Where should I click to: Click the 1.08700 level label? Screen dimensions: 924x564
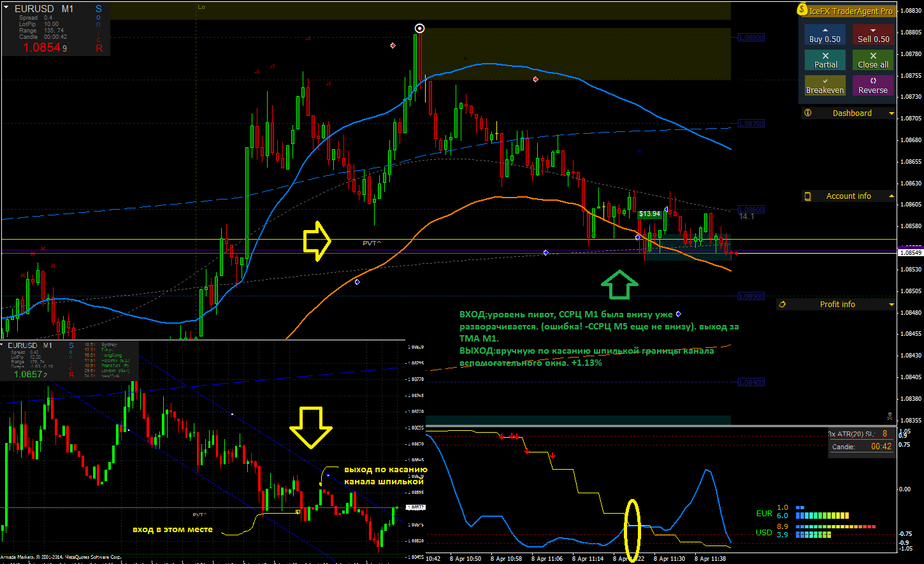(751, 124)
